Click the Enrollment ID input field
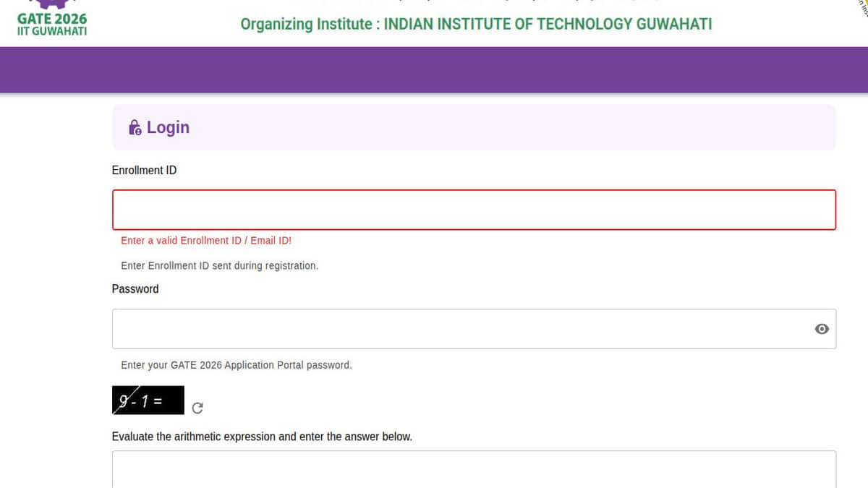 coord(474,210)
